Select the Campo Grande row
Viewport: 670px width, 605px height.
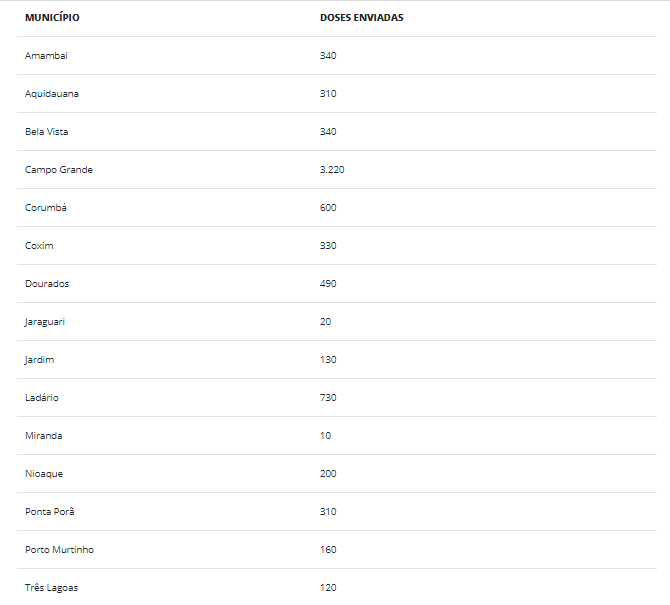click(337, 170)
